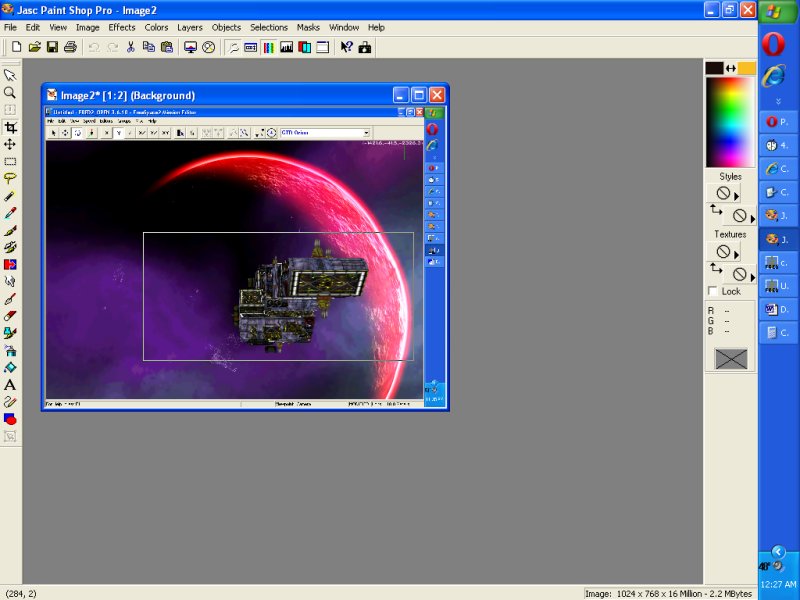The height and width of the screenshot is (600, 800).
Task: Click the yellow background color swatch
Action: pyautogui.click(x=747, y=68)
